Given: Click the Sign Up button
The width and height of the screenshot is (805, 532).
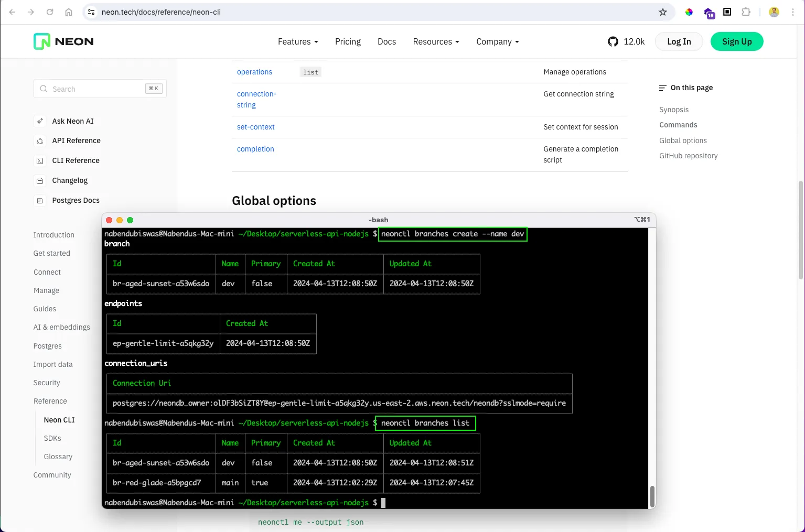Looking at the screenshot, I should (737, 41).
